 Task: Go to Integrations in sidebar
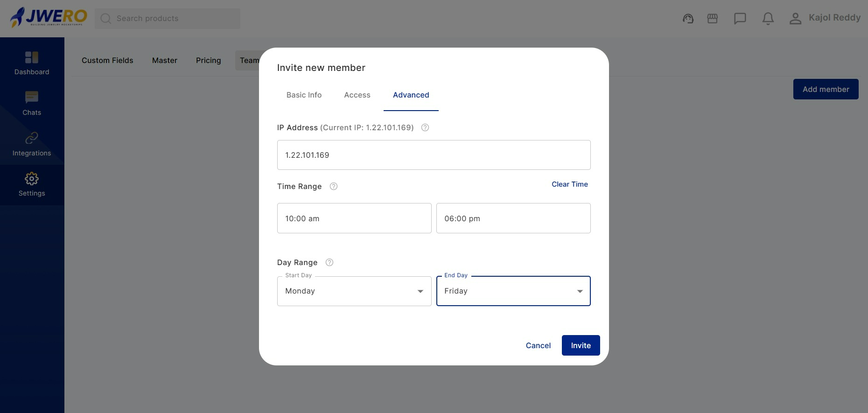(x=32, y=144)
